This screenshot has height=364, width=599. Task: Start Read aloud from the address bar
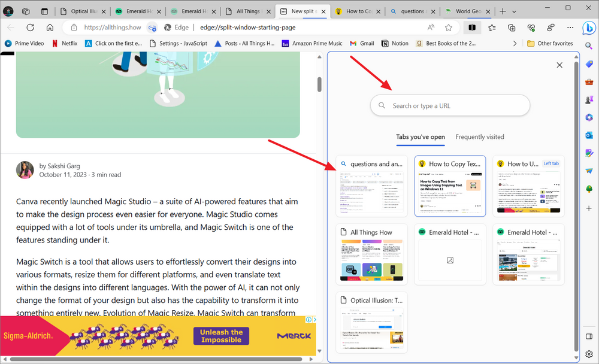431,27
